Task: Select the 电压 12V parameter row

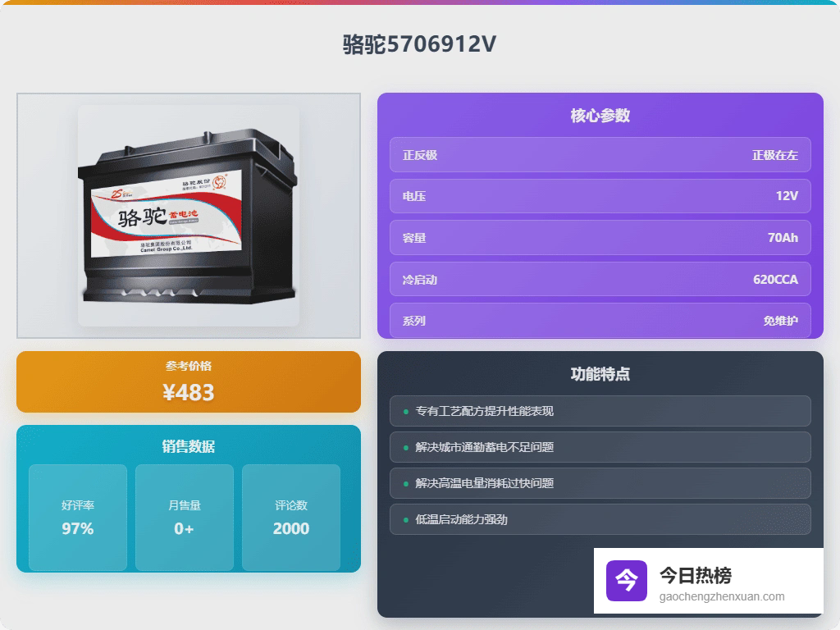Action: pos(600,196)
